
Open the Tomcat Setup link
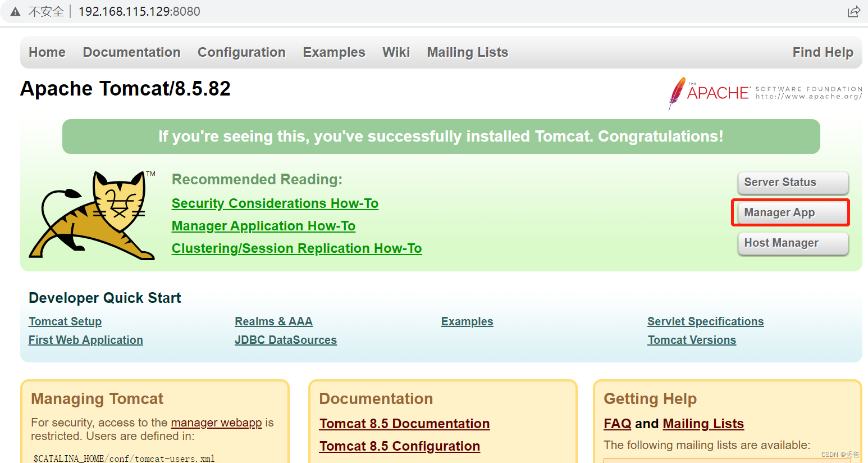(65, 321)
